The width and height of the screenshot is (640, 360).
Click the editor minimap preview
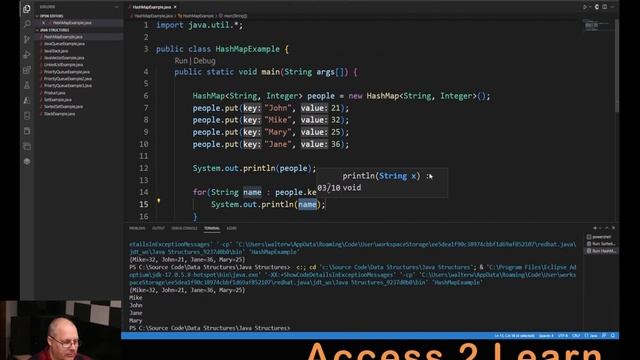[x=595, y=26]
